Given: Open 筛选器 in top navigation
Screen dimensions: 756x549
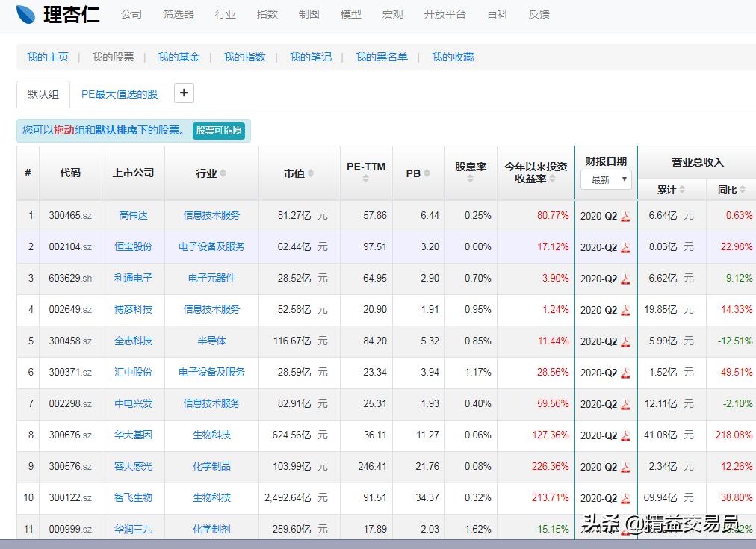Looking at the screenshot, I should [179, 14].
